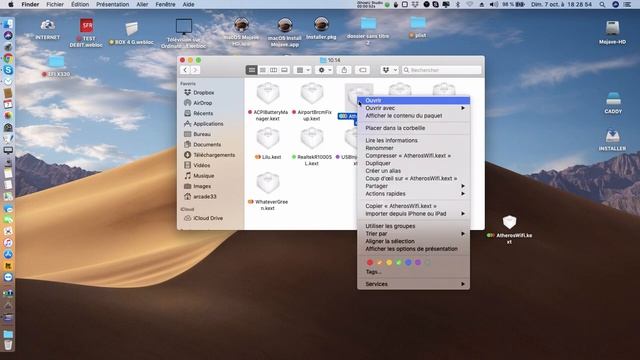Viewport: 640px width, 360px height.
Task: Expand the Trier par submenu
Action: 413,234
